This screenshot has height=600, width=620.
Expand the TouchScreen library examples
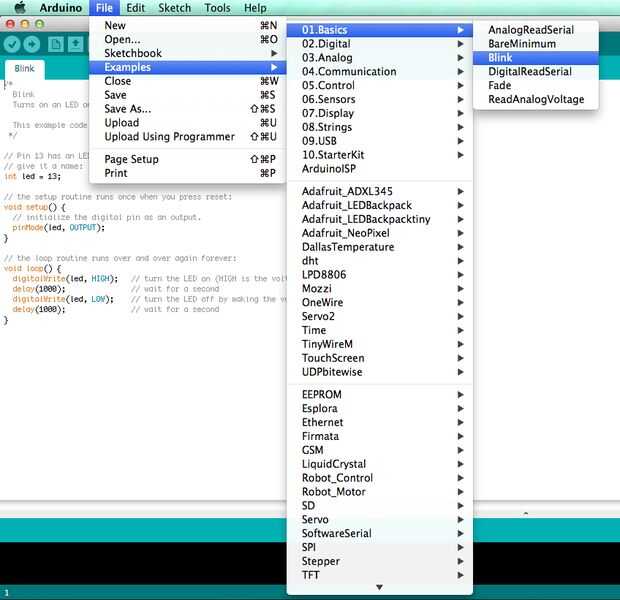pyautogui.click(x=379, y=358)
